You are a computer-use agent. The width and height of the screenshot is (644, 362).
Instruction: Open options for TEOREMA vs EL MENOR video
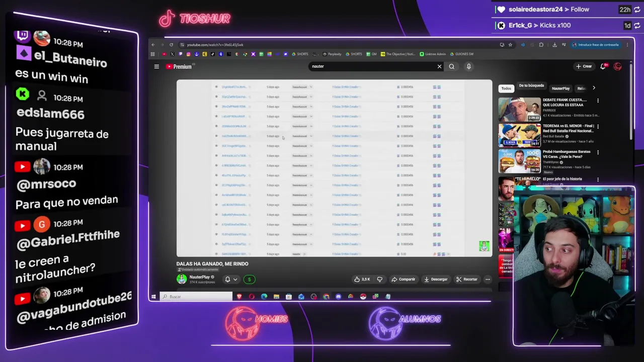click(598, 126)
